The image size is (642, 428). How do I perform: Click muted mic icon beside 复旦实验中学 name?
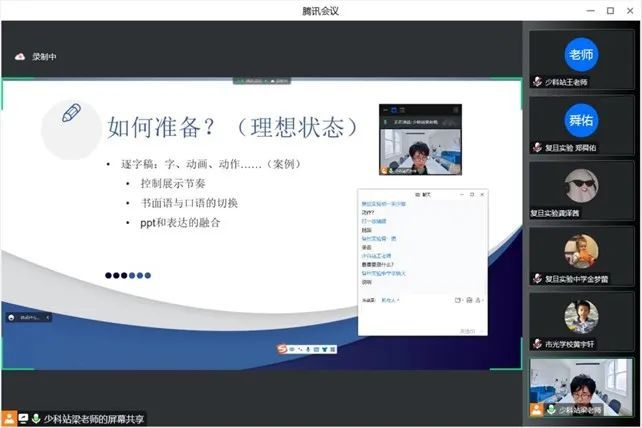coord(537,279)
